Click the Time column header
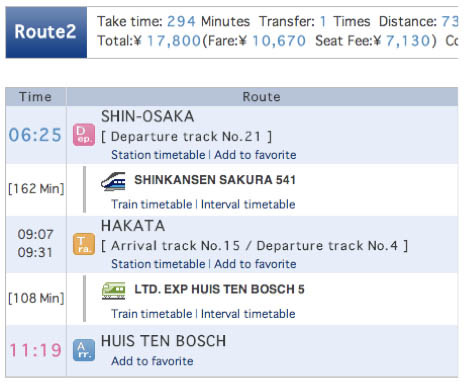465x386 pixels. tap(36, 97)
